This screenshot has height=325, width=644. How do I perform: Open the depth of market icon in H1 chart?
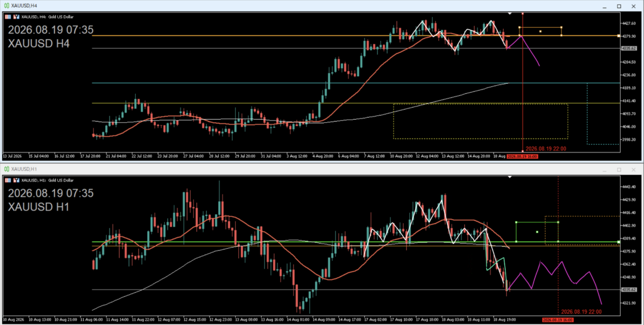(x=16, y=180)
